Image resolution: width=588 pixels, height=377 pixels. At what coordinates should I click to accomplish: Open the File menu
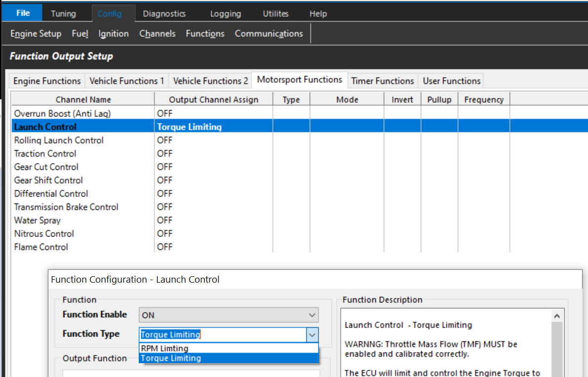[x=23, y=13]
